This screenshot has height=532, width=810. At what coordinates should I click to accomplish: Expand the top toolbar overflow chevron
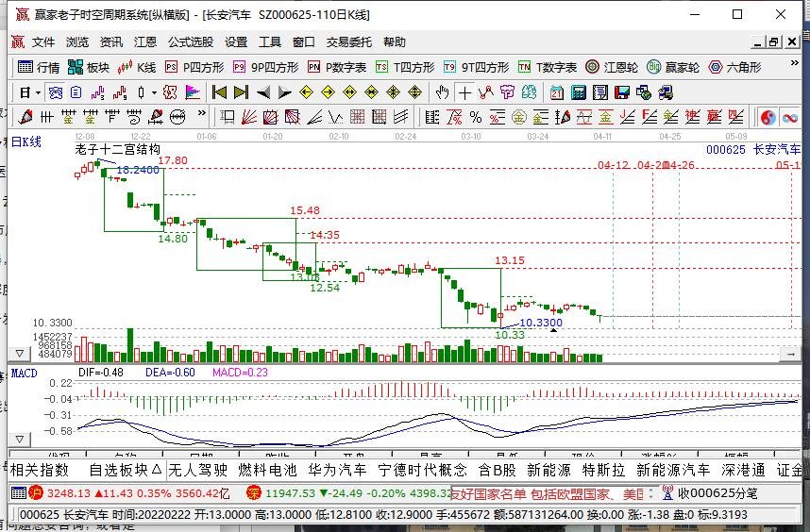(795, 63)
